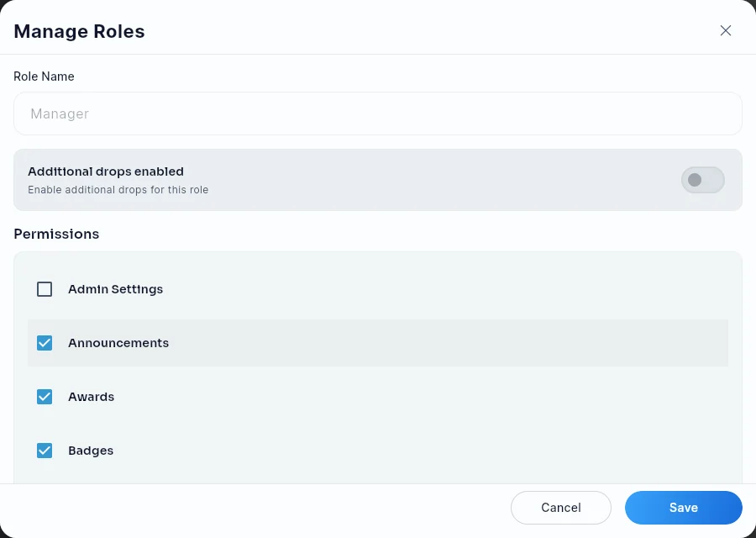Click the Awards label
This screenshot has height=538, width=756.
[x=91, y=397]
